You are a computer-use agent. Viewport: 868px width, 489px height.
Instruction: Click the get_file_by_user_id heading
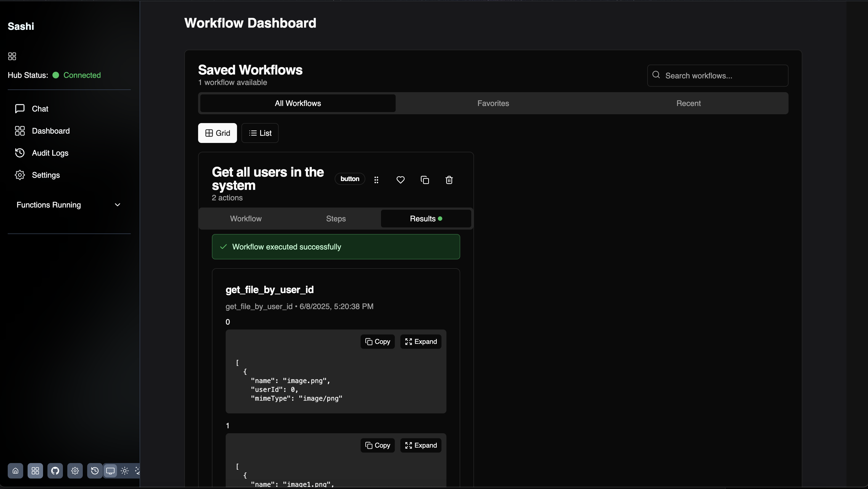[x=270, y=290]
